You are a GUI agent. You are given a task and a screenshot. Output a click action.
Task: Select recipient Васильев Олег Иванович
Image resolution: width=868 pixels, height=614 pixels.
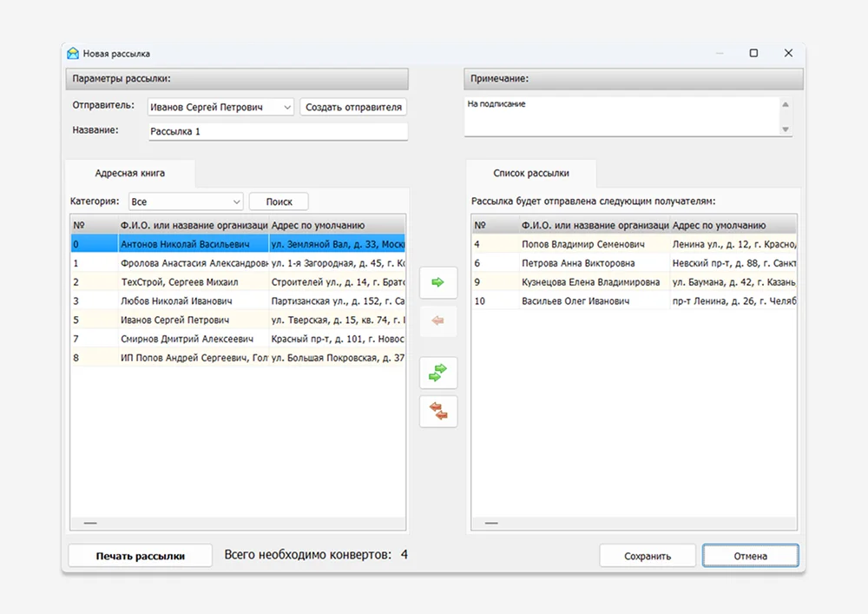tap(635, 300)
